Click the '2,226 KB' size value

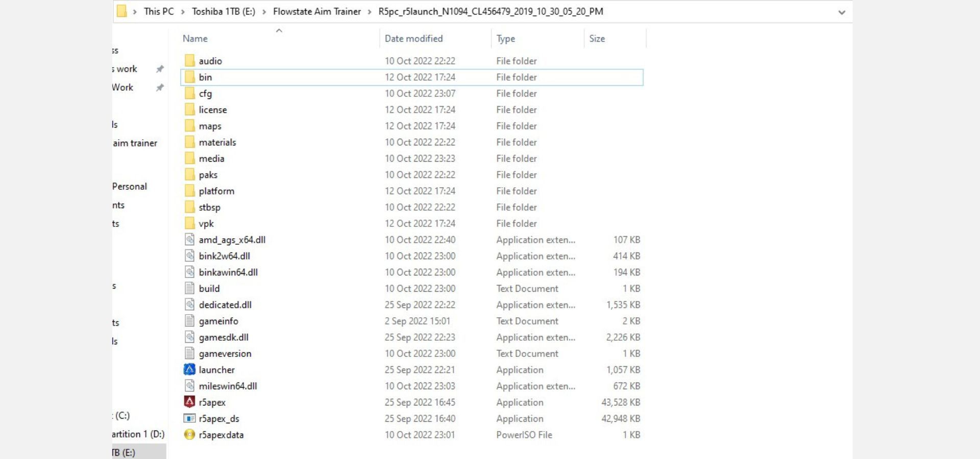(623, 338)
